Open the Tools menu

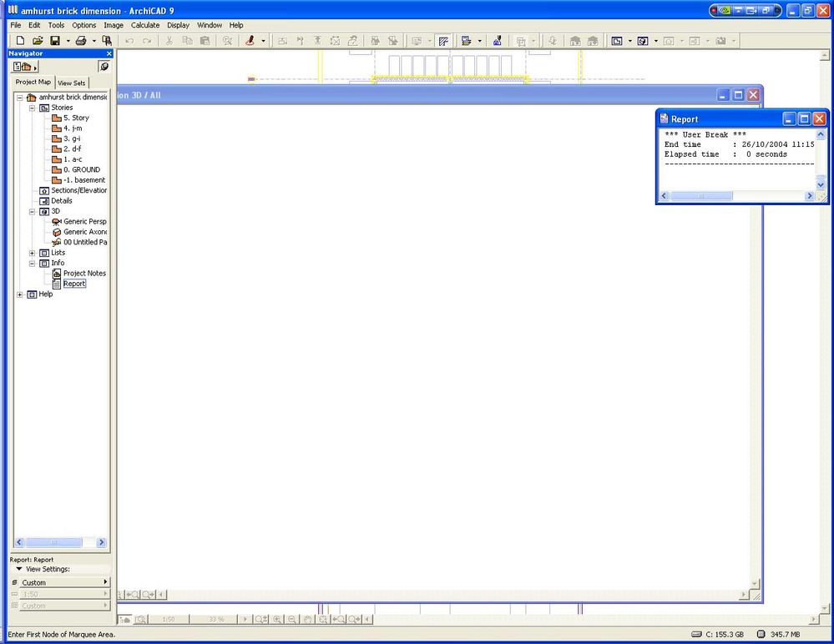[x=56, y=25]
